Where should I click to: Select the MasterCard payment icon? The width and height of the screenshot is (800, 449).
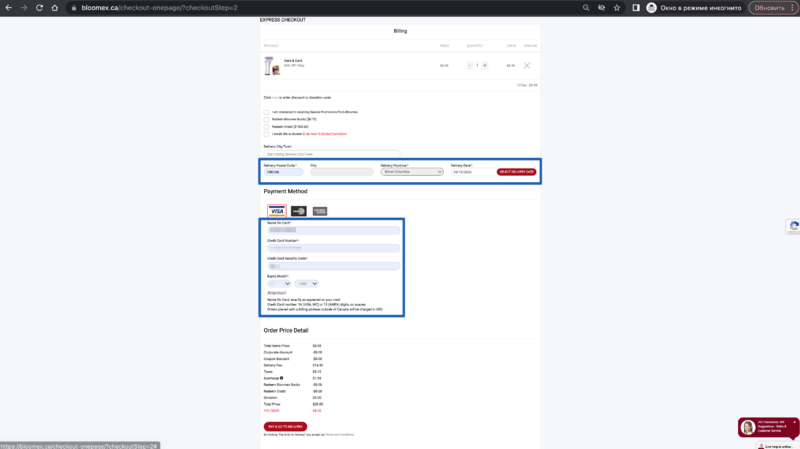click(298, 211)
